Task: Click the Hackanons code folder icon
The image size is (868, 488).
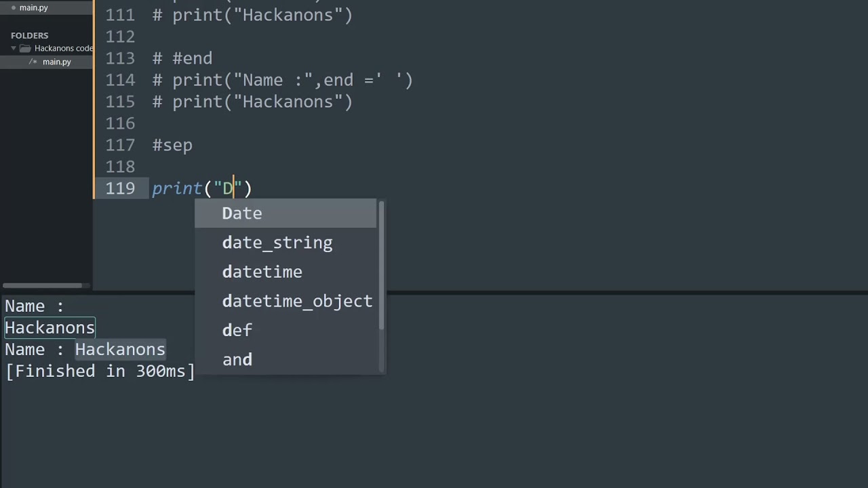Action: 25,48
